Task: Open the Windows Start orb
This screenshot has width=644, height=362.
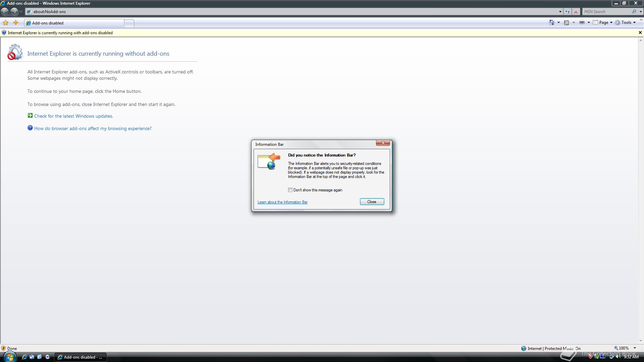Action: 9,357
